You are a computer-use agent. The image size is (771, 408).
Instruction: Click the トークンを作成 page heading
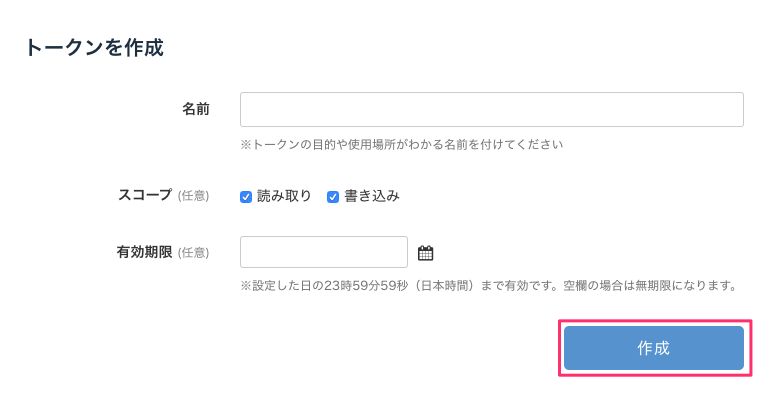click(93, 47)
